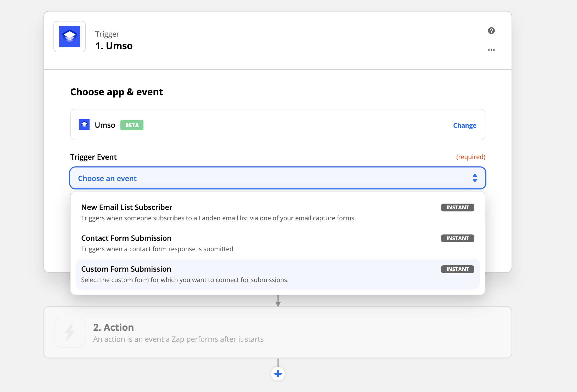Click text 'Triggers when a contact form response is submitted'
The image size is (577, 392).
pos(157,249)
